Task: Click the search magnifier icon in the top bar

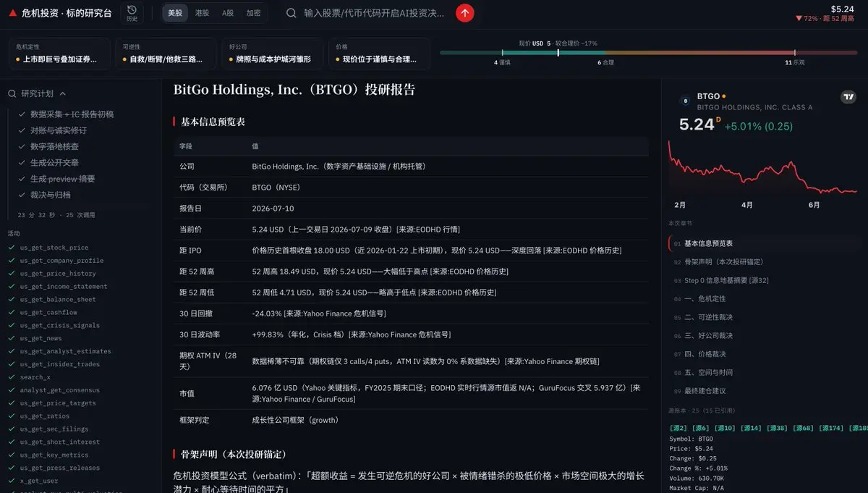Action: (x=291, y=13)
